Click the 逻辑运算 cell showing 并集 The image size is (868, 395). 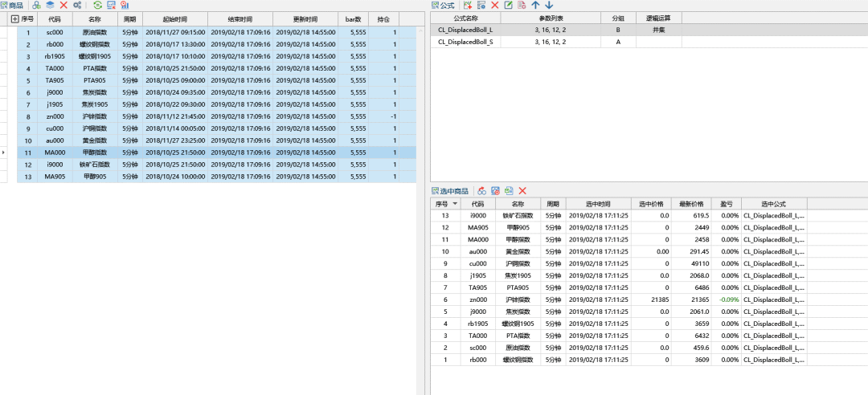coord(659,30)
